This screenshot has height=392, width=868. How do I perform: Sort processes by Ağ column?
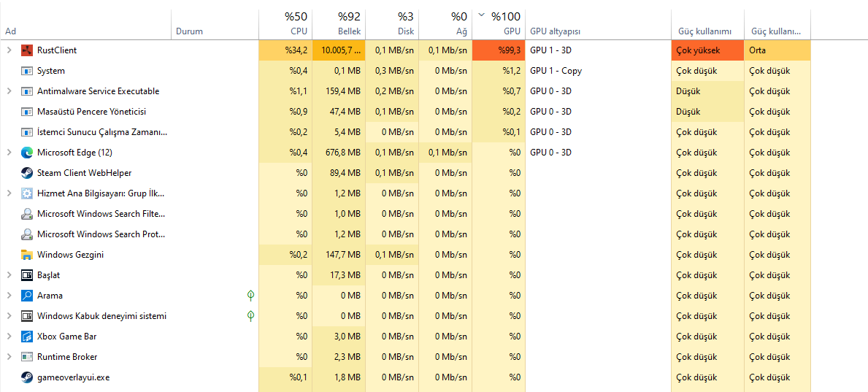click(445, 24)
